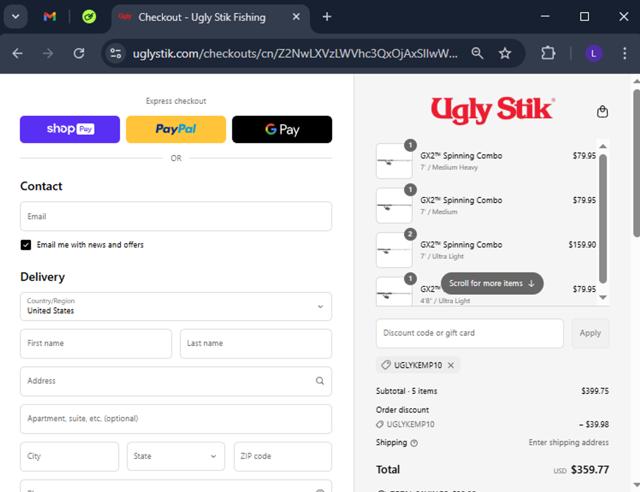Uncheck Email me with news and offers
Viewport: 640px width, 492px height.
(x=26, y=245)
